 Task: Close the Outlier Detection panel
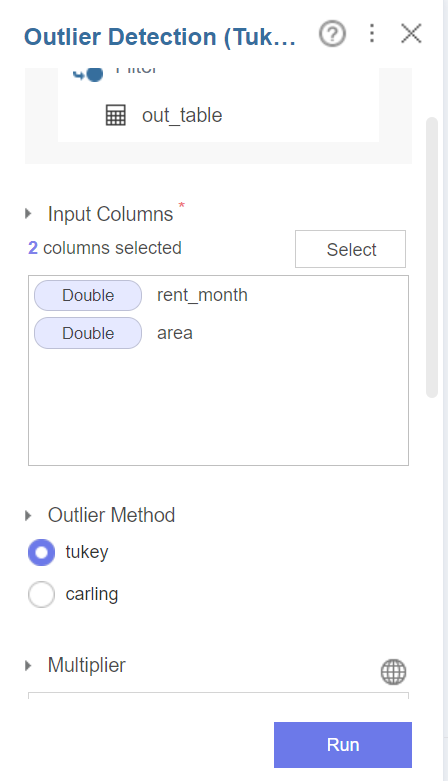[x=411, y=34]
